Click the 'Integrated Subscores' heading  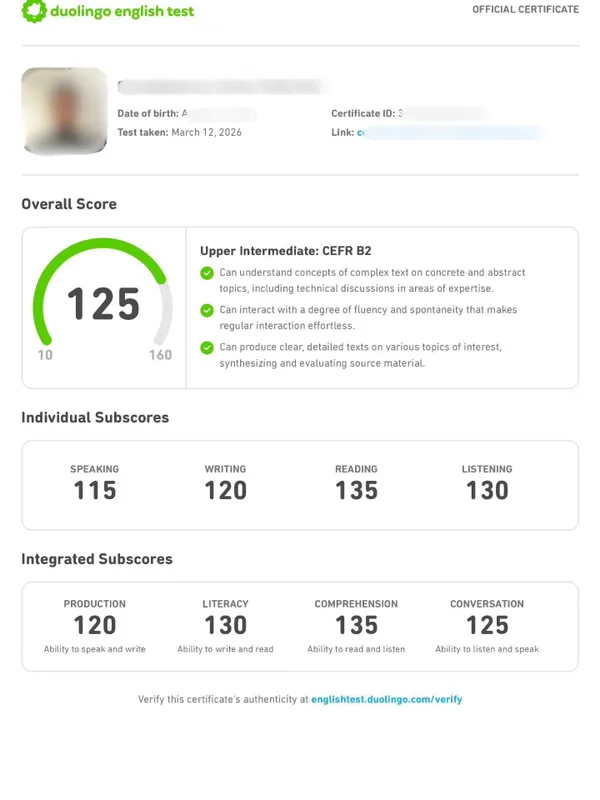[x=97, y=559]
